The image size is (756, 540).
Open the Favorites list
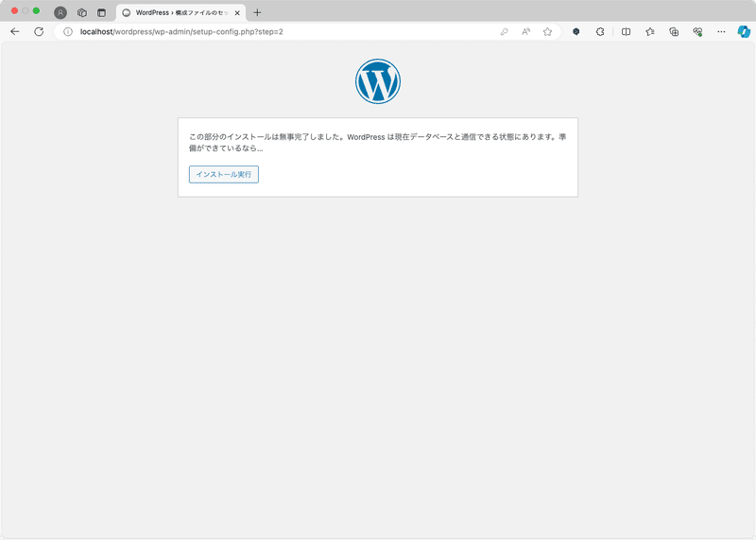[650, 32]
